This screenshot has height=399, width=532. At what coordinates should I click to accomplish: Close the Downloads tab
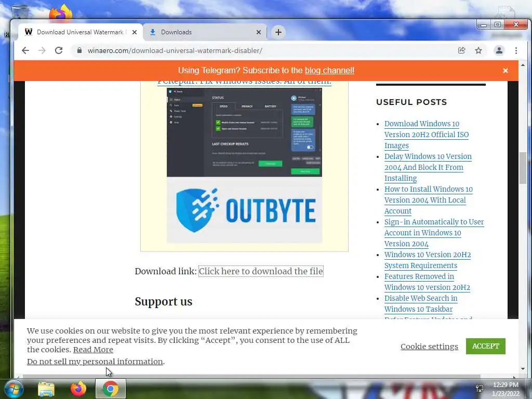[259, 32]
